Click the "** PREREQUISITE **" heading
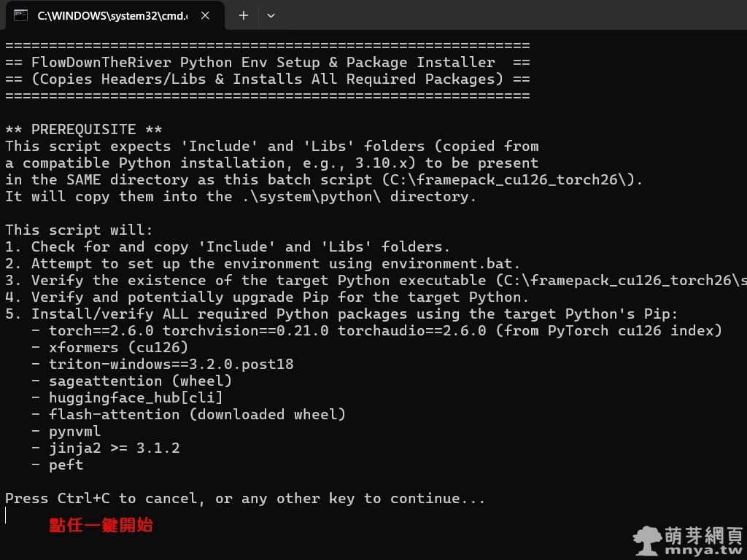747x560 pixels. [84, 129]
